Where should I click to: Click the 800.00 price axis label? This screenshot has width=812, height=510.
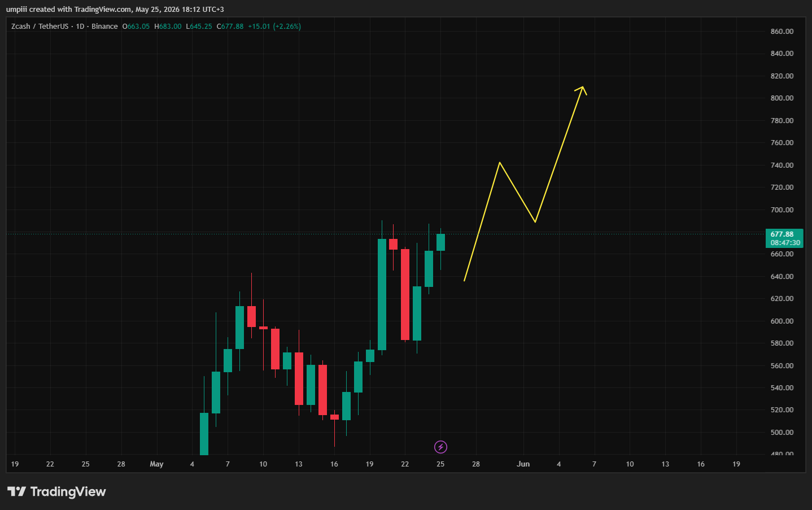point(782,98)
